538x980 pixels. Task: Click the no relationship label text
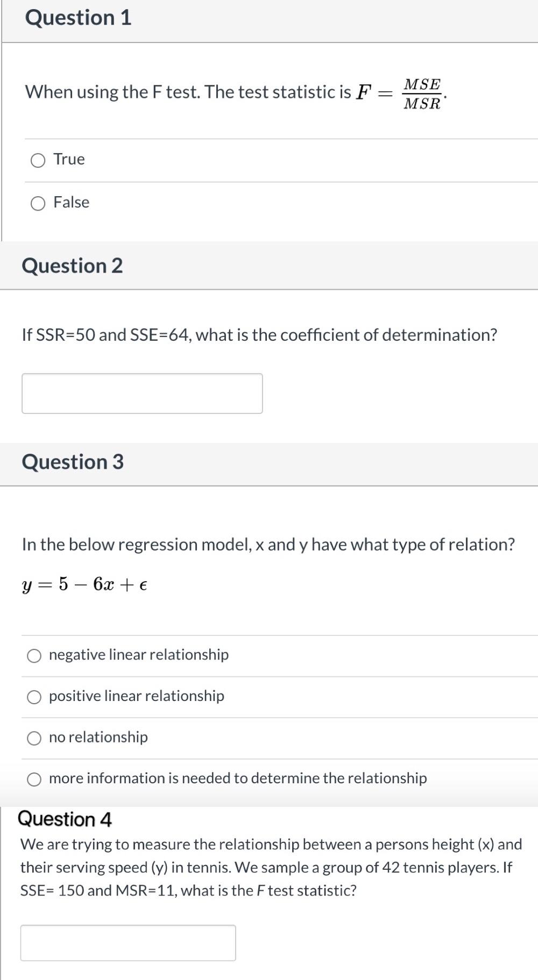pyautogui.click(x=97, y=738)
